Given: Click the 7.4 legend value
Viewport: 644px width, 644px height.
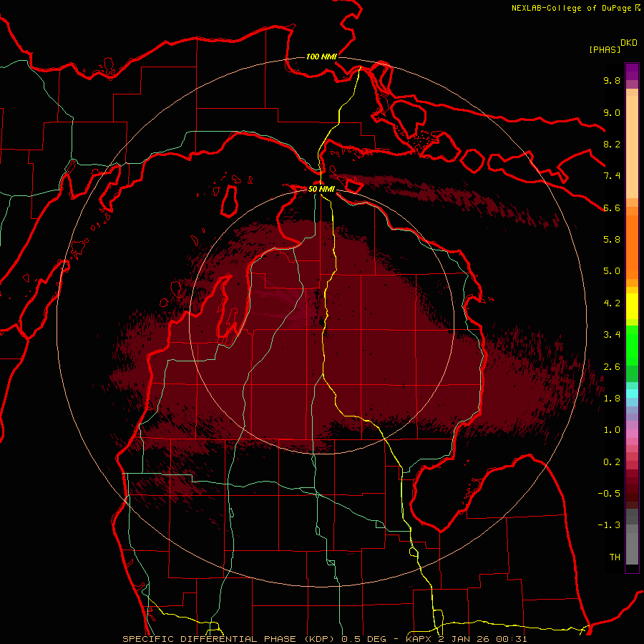Looking at the screenshot, I should point(612,176).
